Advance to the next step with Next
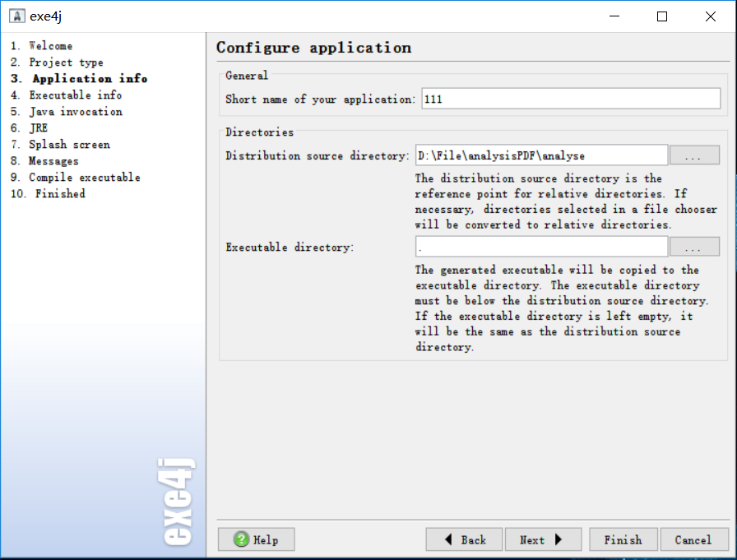This screenshot has height=560, width=737. 543,539
